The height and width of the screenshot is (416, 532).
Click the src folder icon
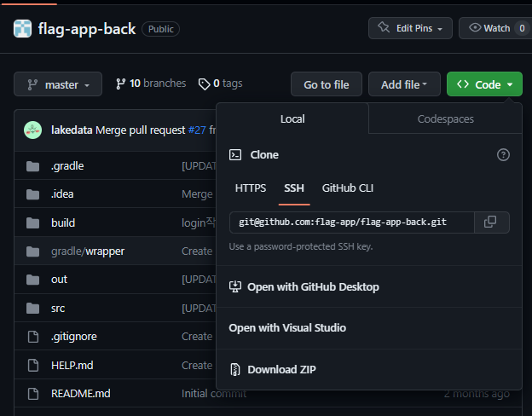click(x=33, y=308)
